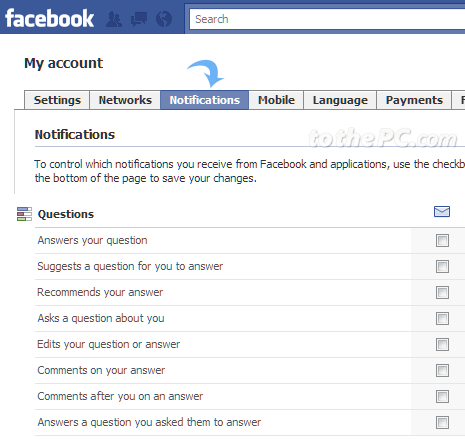Select the Mobile tab
The image size is (465, 444).
(276, 100)
